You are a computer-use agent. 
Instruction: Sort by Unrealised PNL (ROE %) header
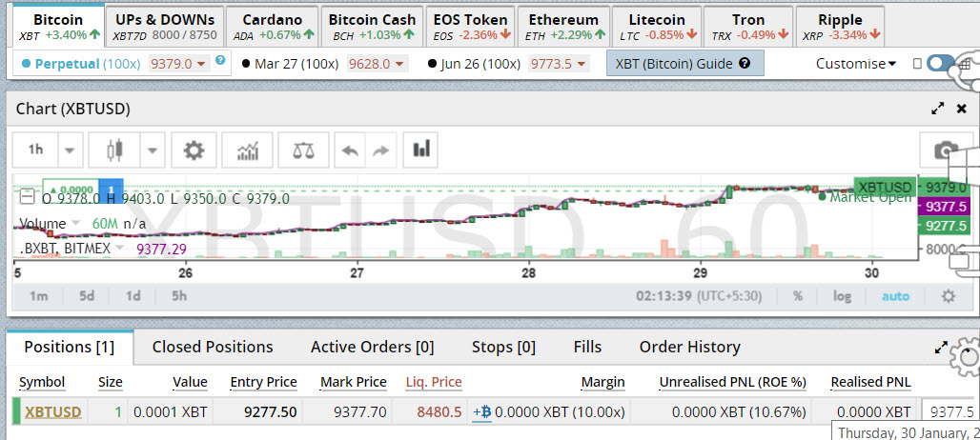[732, 383]
